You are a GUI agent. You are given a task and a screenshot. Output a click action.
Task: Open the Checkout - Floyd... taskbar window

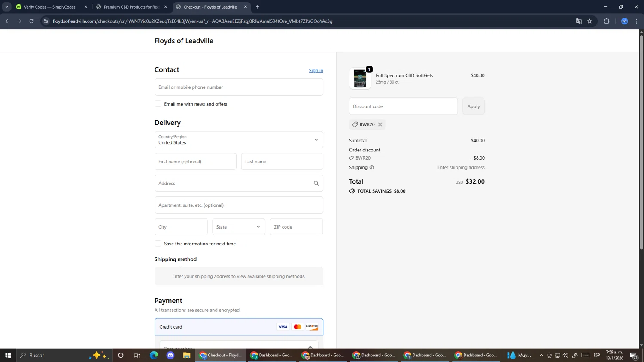coord(221,355)
